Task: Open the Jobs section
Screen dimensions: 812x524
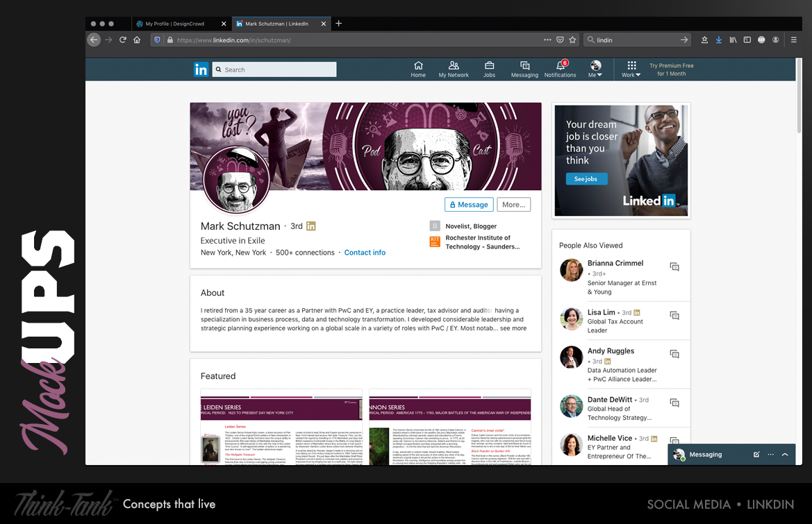Action: click(490, 69)
